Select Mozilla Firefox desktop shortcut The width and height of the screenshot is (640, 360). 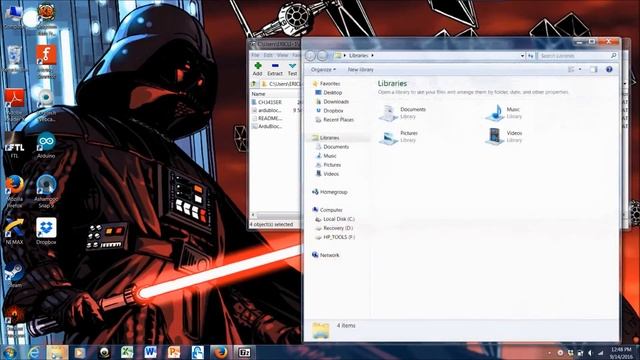tap(14, 192)
